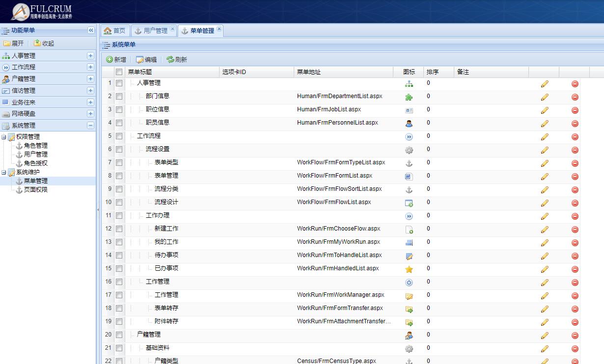
Task: Check the checkbox on row 人事管理
Action: pyautogui.click(x=118, y=83)
